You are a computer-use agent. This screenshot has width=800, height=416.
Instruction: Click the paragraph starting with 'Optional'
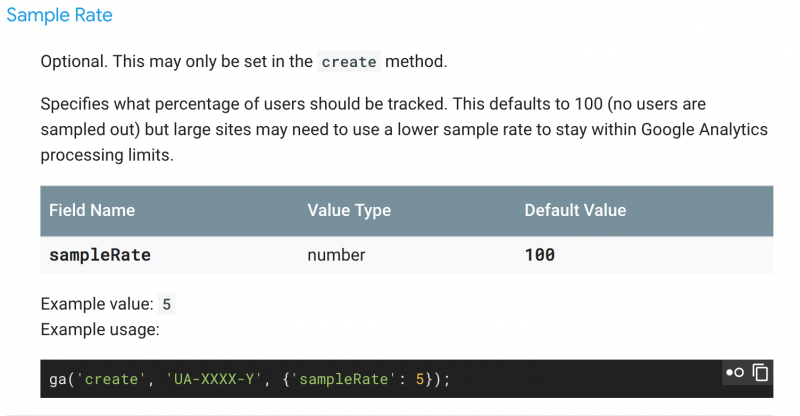tap(243, 62)
